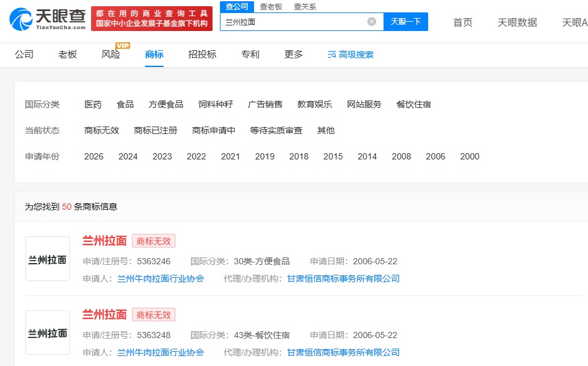The image size is (588, 366).
Task: Filter status by 其他
Action: click(x=326, y=130)
